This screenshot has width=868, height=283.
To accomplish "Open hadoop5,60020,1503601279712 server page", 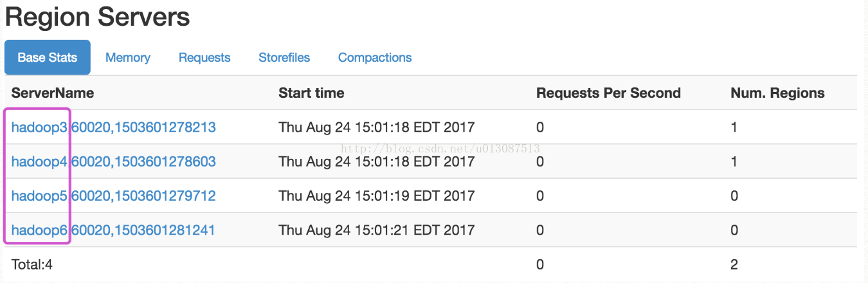I will [114, 196].
